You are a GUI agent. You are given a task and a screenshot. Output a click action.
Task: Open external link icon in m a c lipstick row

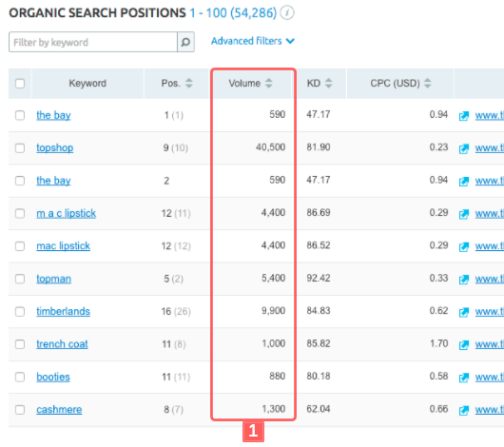(x=463, y=214)
